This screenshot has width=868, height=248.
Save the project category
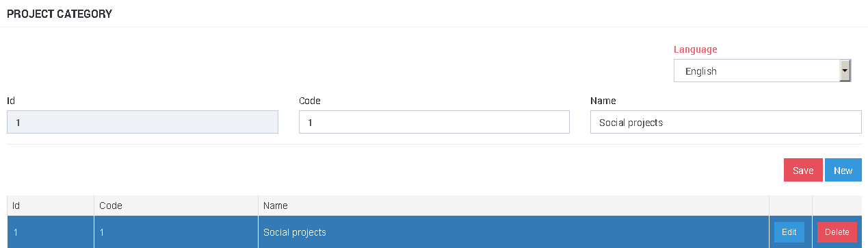click(803, 170)
